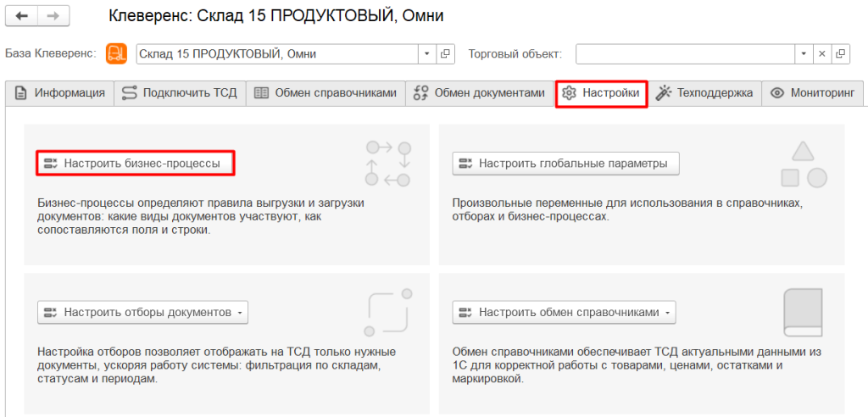Open the База Клеверенс dropdown arrow
This screenshot has height=417, width=868.
click(426, 53)
